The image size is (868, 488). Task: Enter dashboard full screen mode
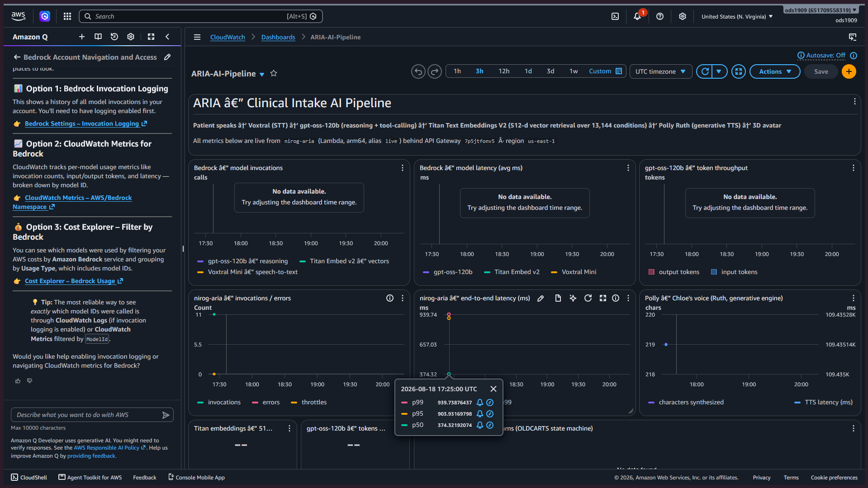tap(739, 71)
